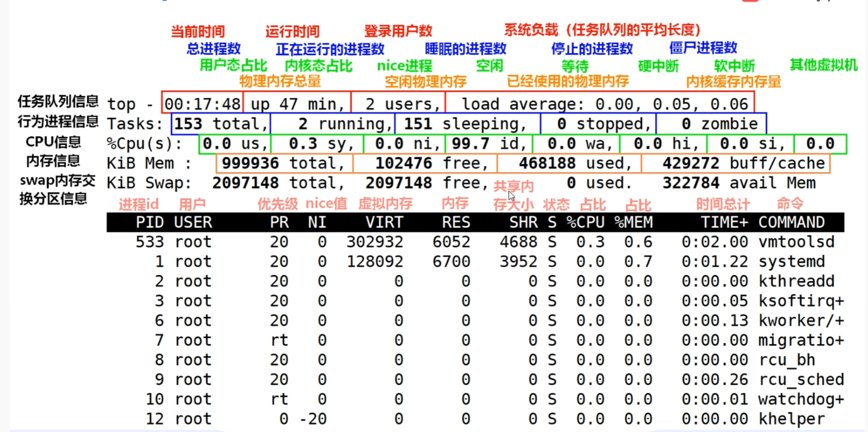Click the khelper process name
This screenshot has height=432, width=868.
pos(791,419)
